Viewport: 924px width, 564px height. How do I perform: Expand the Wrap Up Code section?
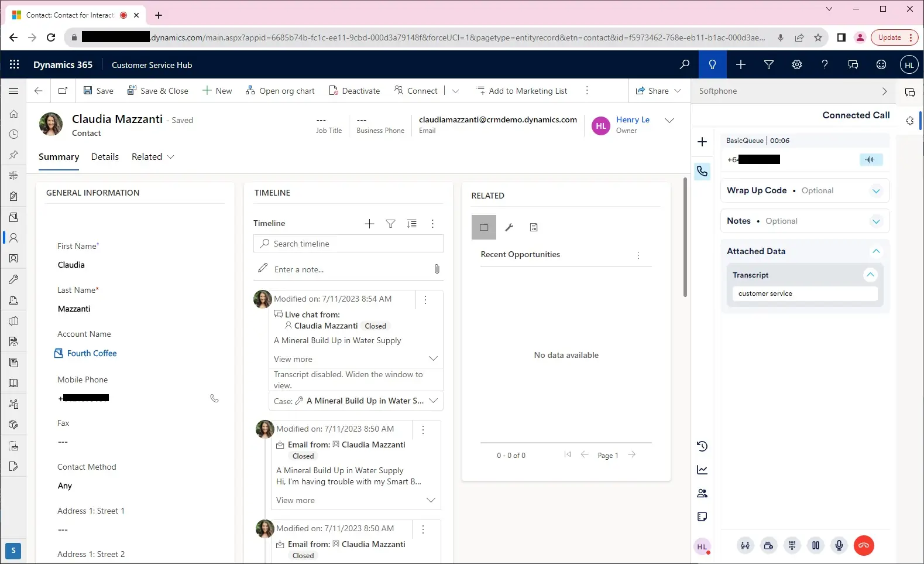876,191
